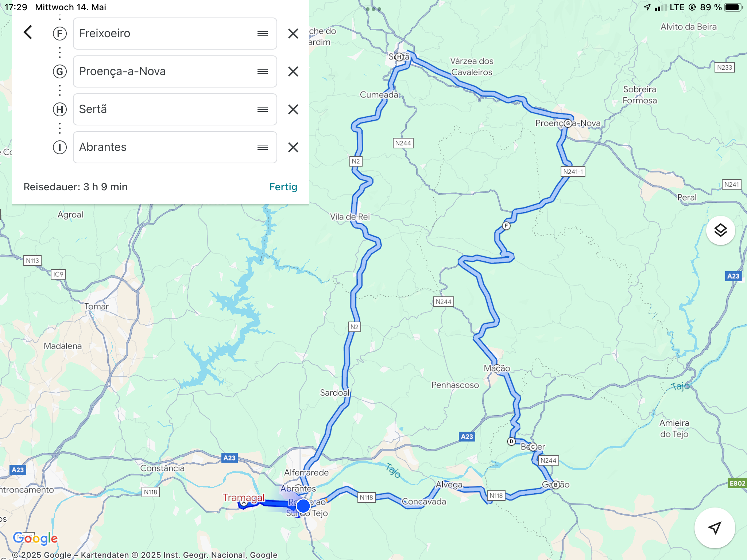Tap the Sertã reorder handle icon
Viewport: 747px width, 560px height.
[x=263, y=109]
